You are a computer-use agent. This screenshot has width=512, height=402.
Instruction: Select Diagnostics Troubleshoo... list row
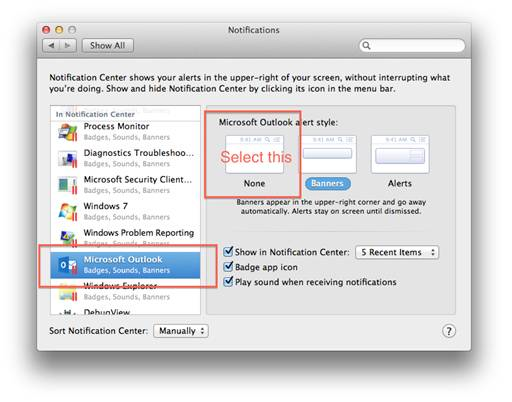(x=125, y=158)
